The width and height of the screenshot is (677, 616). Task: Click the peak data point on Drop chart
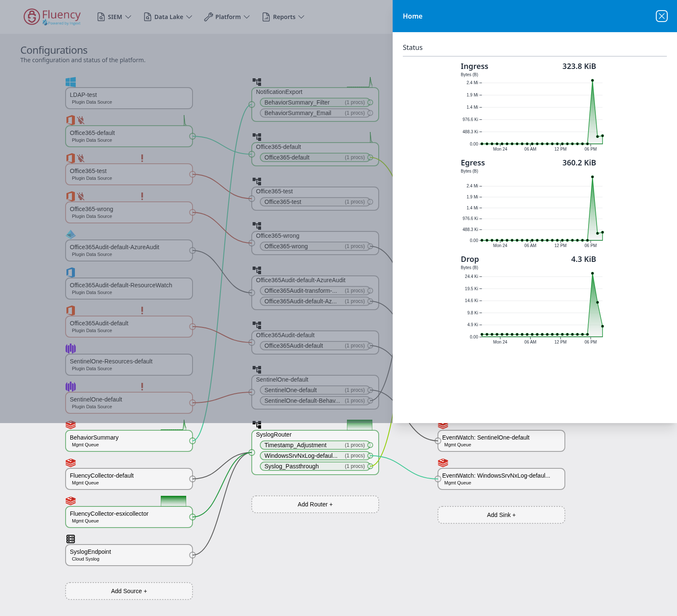click(x=592, y=273)
